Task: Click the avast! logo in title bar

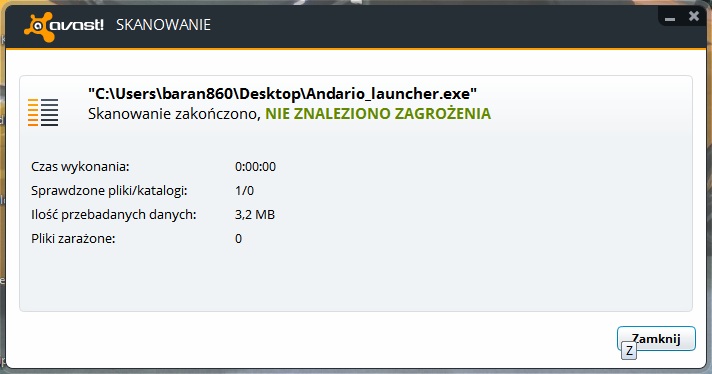Action: tap(64, 26)
